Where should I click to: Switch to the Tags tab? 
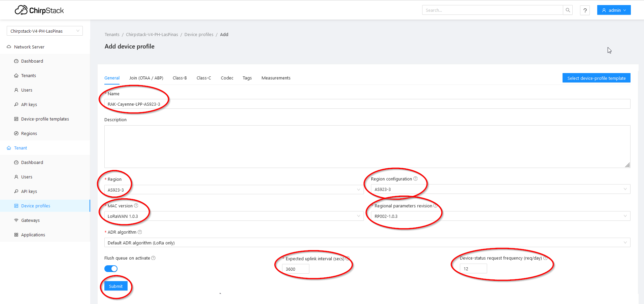[x=247, y=78]
